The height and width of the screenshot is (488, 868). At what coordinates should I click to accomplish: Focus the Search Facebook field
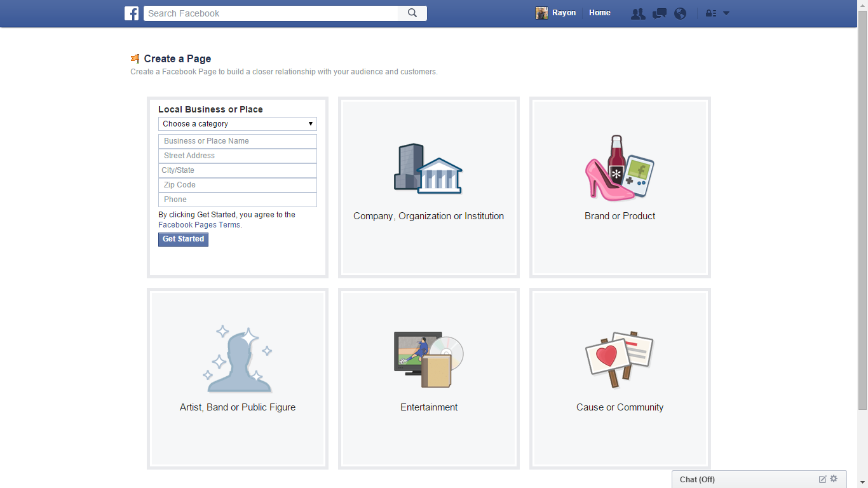[x=271, y=13]
